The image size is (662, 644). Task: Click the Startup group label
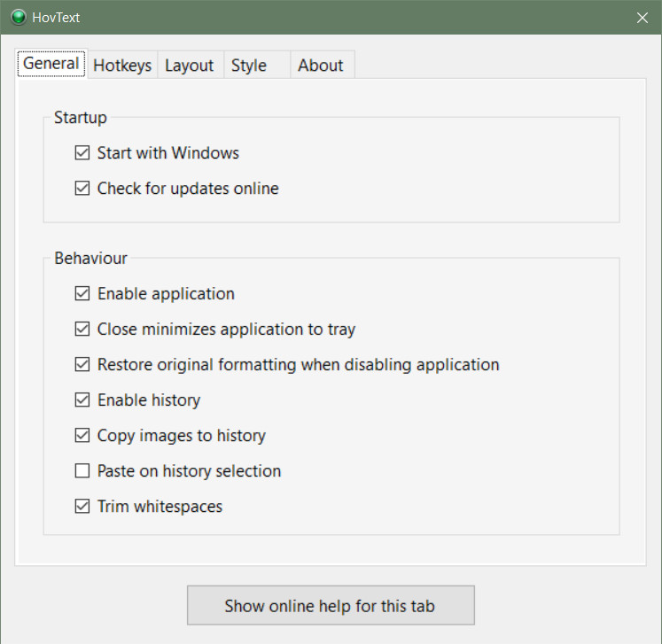tap(81, 118)
